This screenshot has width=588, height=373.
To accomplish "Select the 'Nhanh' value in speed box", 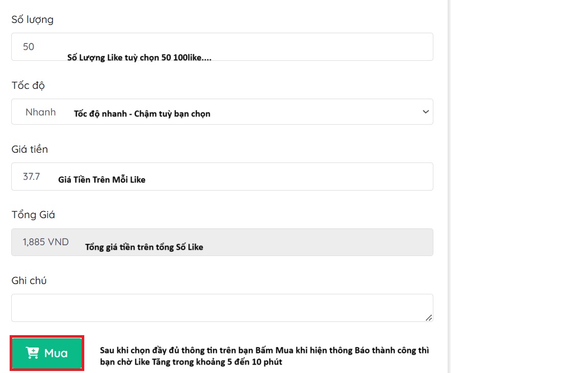I will pos(41,112).
